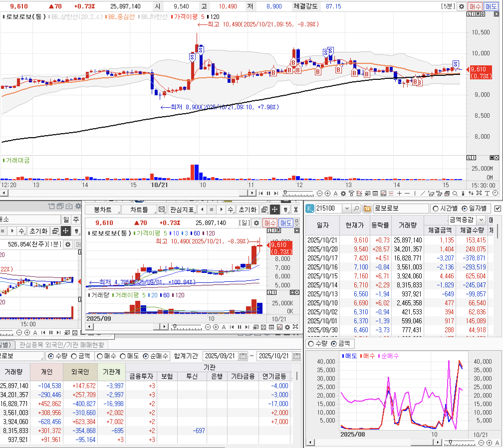Click the zoom-out minus icon in main chart toolbar
The width and height of the screenshot is (503, 448).
tap(320, 193)
